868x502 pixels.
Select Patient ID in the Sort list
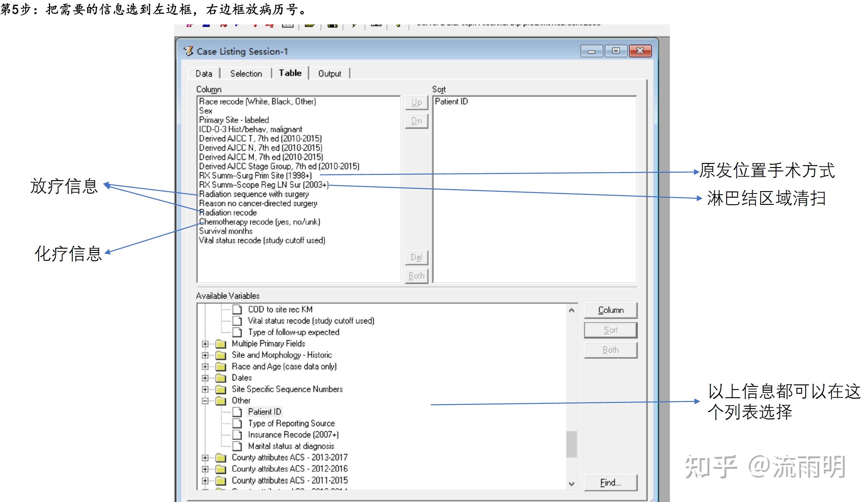click(x=451, y=101)
